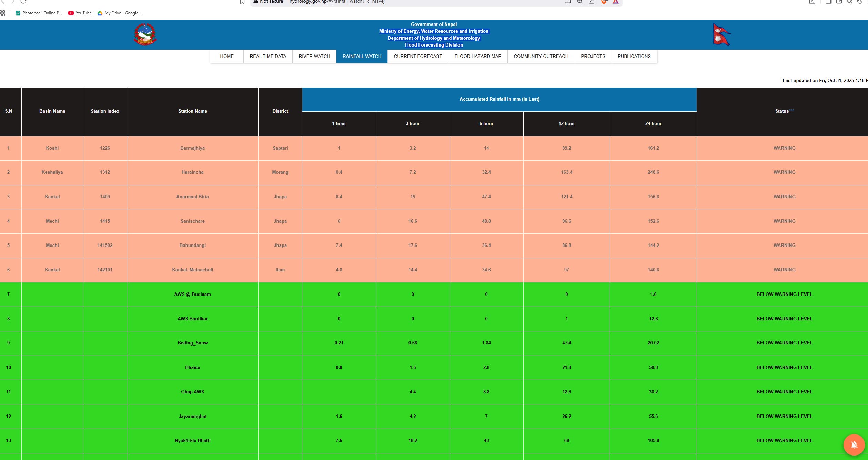868x460 pixels.
Task: Click the 24 hour column header
Action: [653, 123]
